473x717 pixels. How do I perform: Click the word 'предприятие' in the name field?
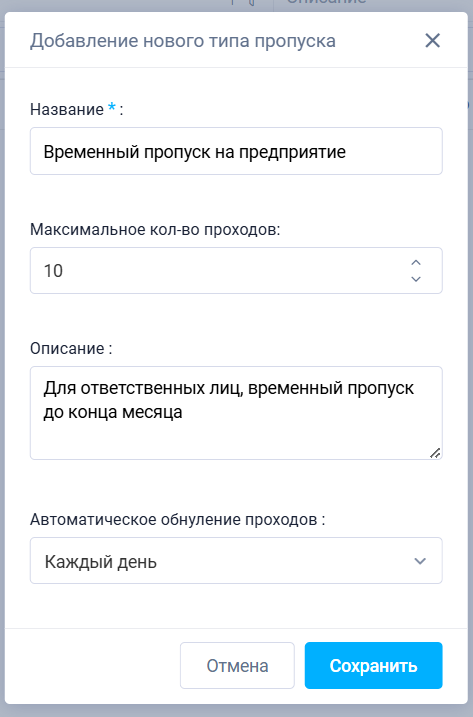coord(292,152)
